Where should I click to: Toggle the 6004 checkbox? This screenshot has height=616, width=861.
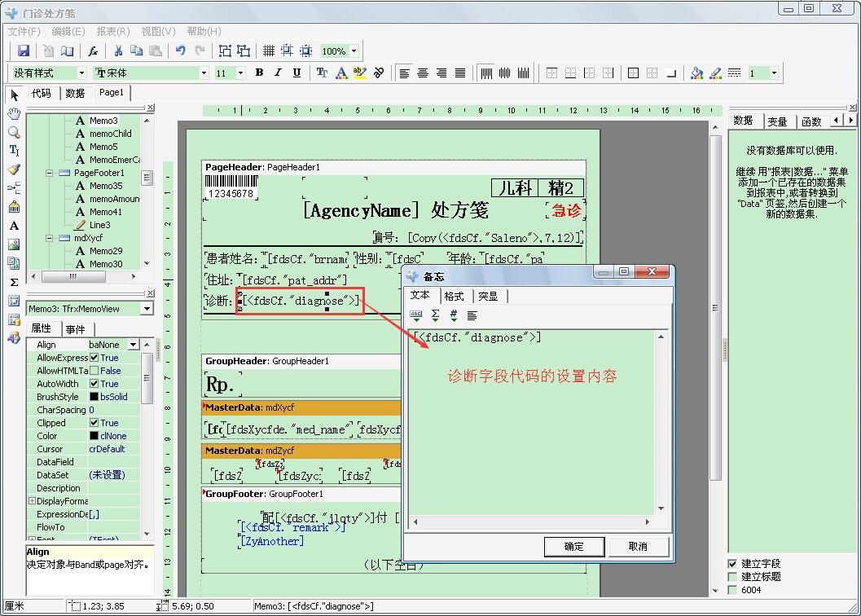point(732,590)
